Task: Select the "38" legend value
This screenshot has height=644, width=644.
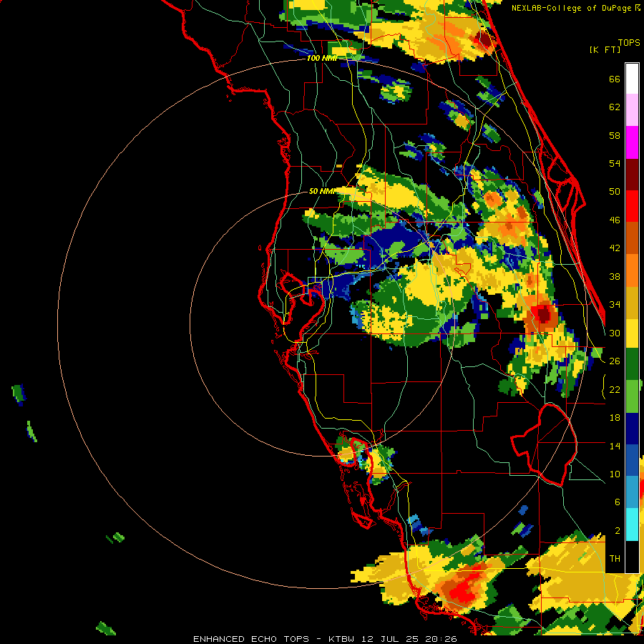Action: tap(615, 276)
